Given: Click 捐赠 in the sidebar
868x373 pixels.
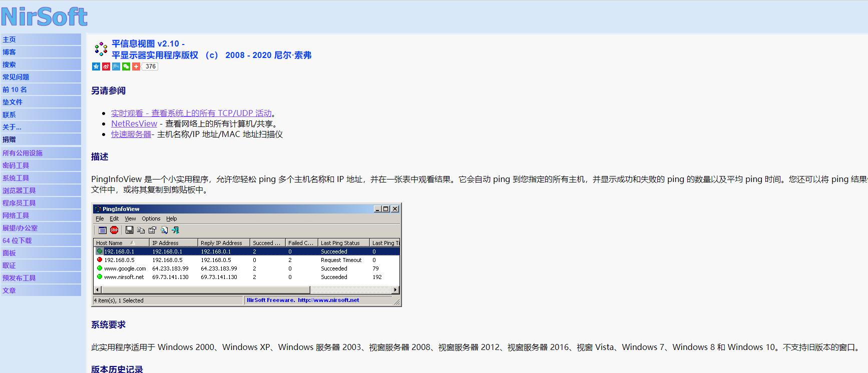Looking at the screenshot, I should 41,139.
